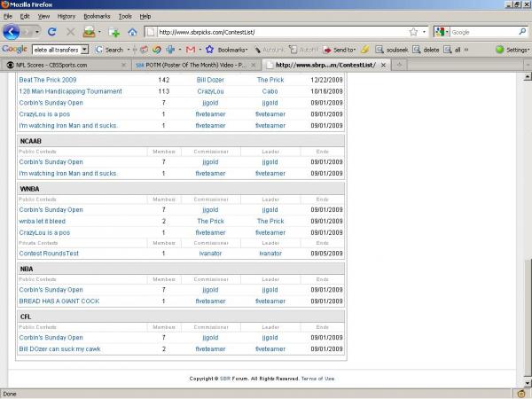
Task: Click the bookmark star in the address bar
Action: pos(413,32)
